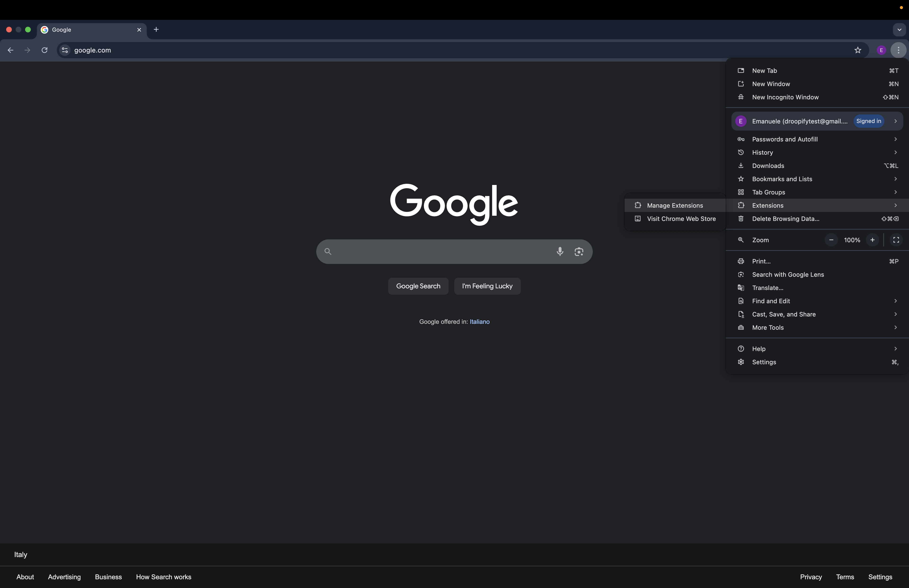Screen dimensions: 909x588
Task: Select Delete Browsing Data menu item
Action: 817,219
